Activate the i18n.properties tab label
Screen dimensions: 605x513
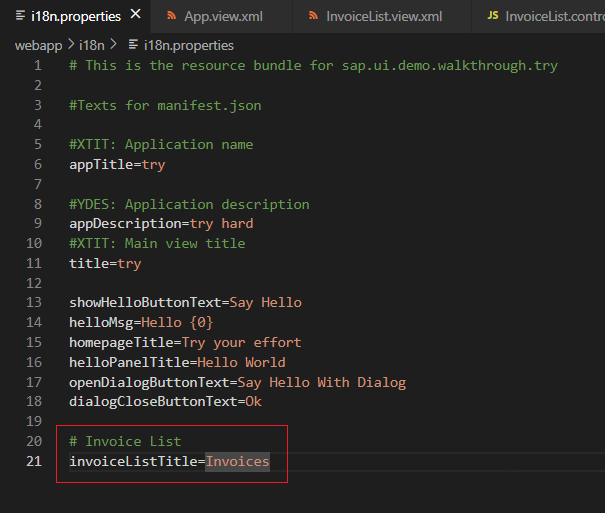[76, 17]
